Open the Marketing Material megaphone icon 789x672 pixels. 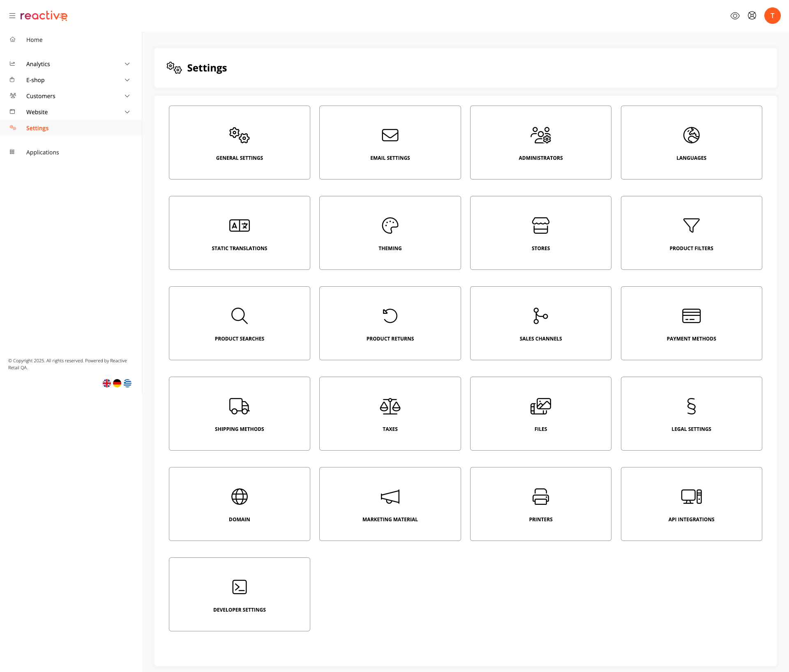coord(390,497)
